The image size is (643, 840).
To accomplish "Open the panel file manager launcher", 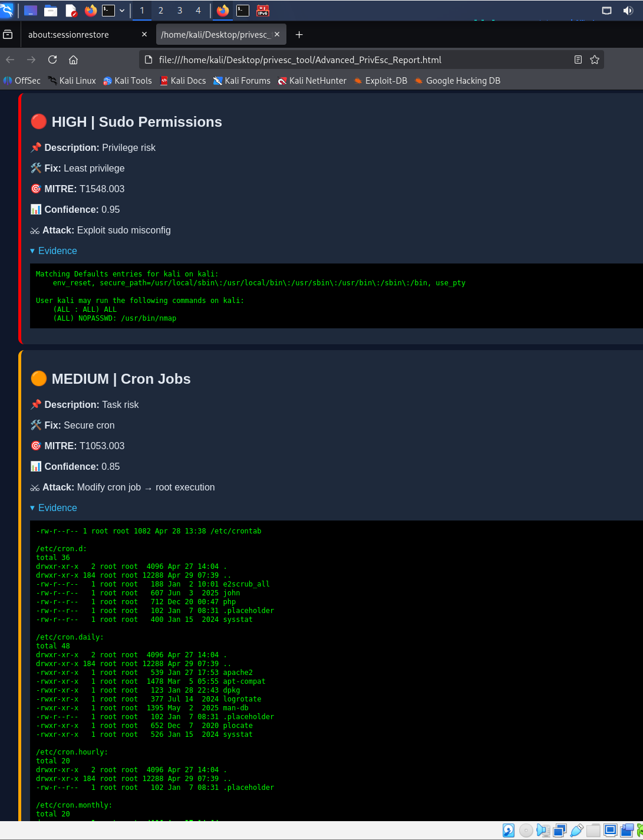I will click(x=51, y=11).
